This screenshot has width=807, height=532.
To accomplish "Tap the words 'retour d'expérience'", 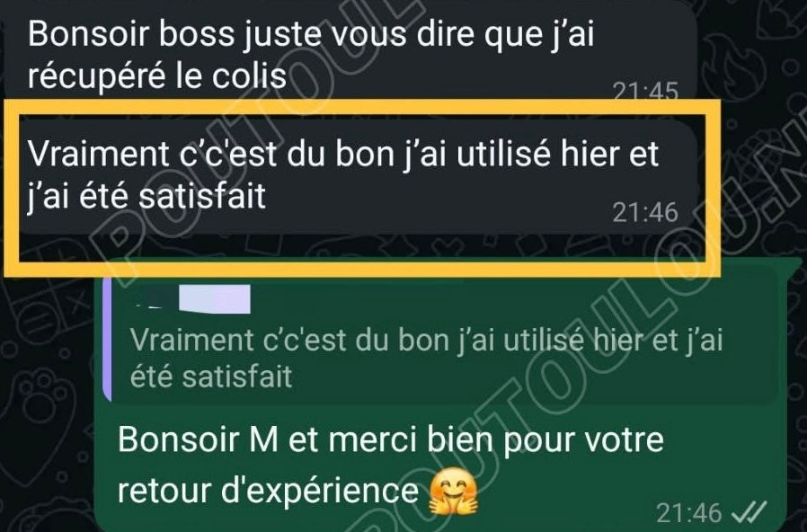I will point(268,492).
